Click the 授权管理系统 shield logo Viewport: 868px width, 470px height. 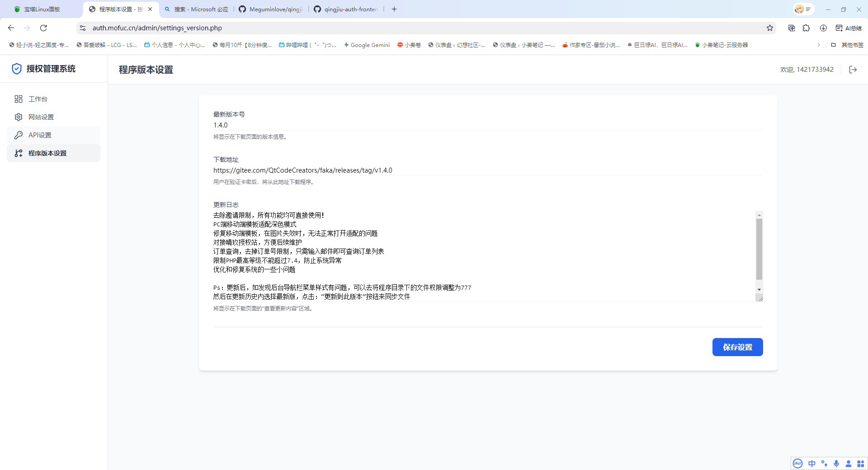coord(17,69)
